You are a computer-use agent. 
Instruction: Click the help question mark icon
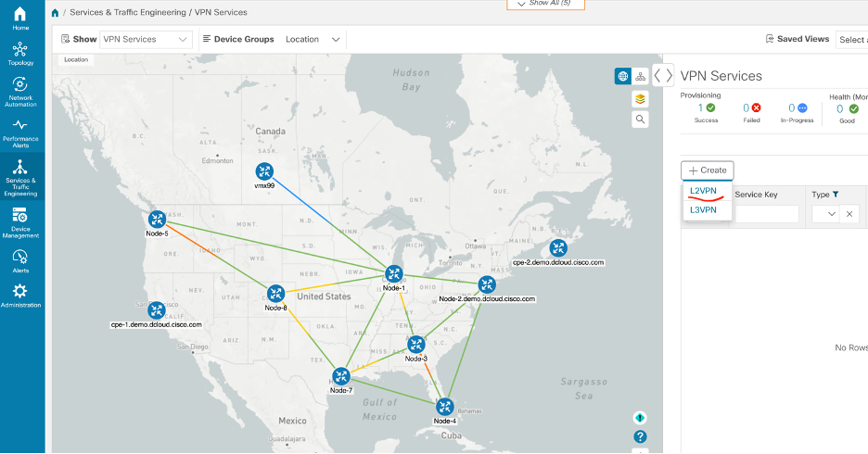point(640,436)
